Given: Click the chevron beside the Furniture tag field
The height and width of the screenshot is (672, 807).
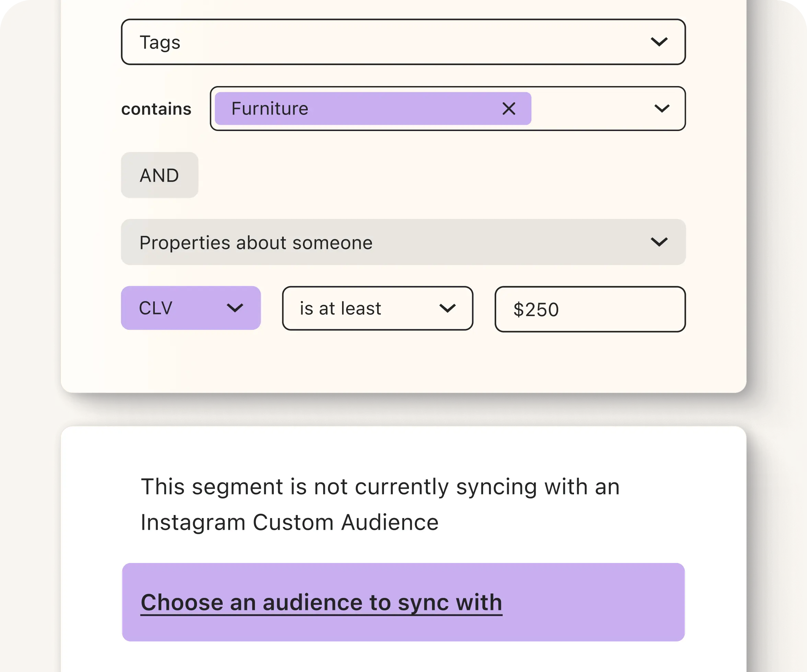Looking at the screenshot, I should coord(662,109).
